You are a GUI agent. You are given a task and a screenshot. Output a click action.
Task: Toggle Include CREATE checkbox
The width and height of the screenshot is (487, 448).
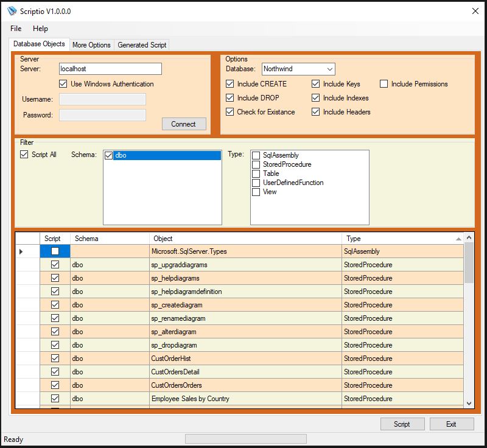click(x=230, y=84)
